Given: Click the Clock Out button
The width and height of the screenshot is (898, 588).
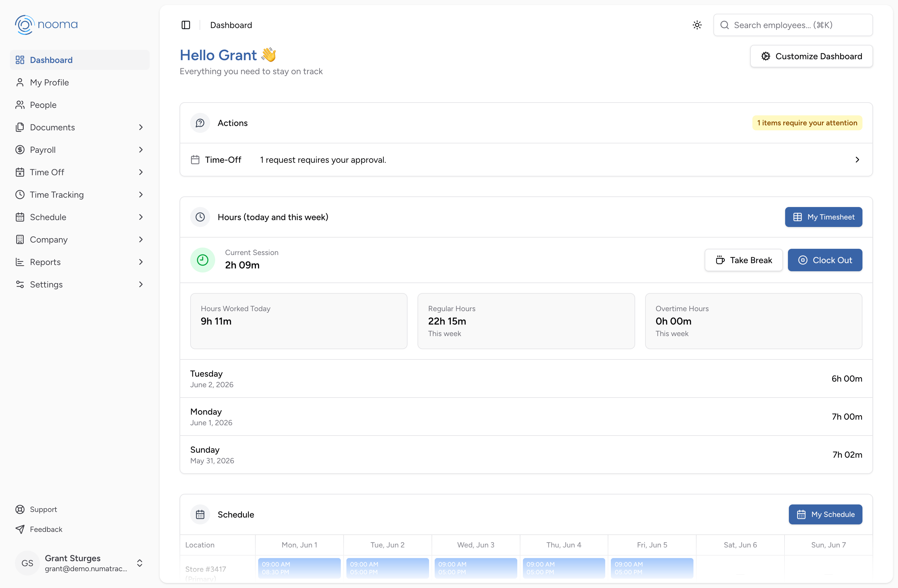Looking at the screenshot, I should tap(825, 260).
